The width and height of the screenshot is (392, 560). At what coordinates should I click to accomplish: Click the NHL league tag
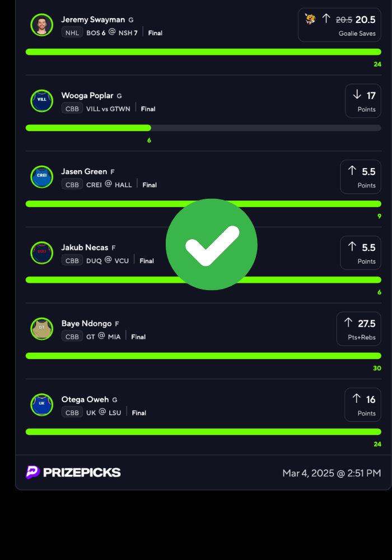(72, 32)
